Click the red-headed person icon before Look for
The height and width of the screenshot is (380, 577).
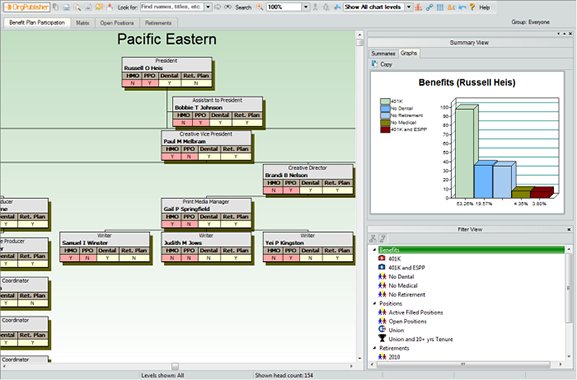(110, 7)
